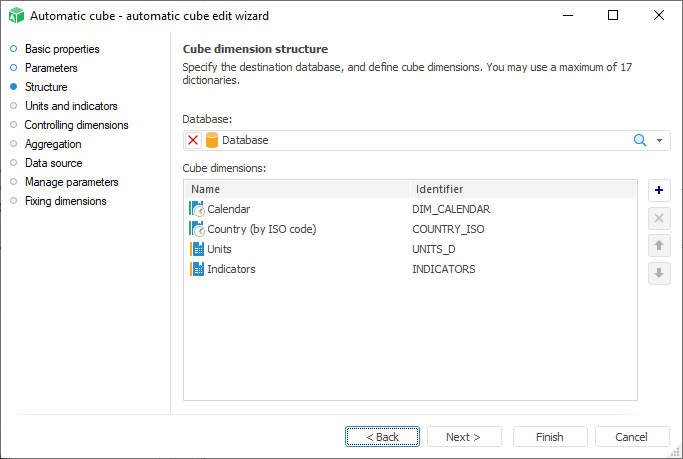Image resolution: width=683 pixels, height=459 pixels.
Task: Select the Units and indicators step
Action: pos(71,106)
